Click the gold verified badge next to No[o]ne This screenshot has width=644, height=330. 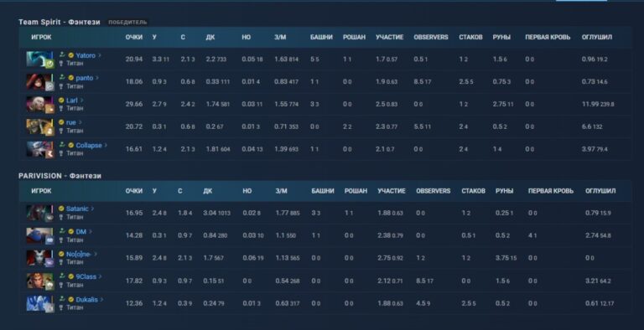click(x=61, y=255)
